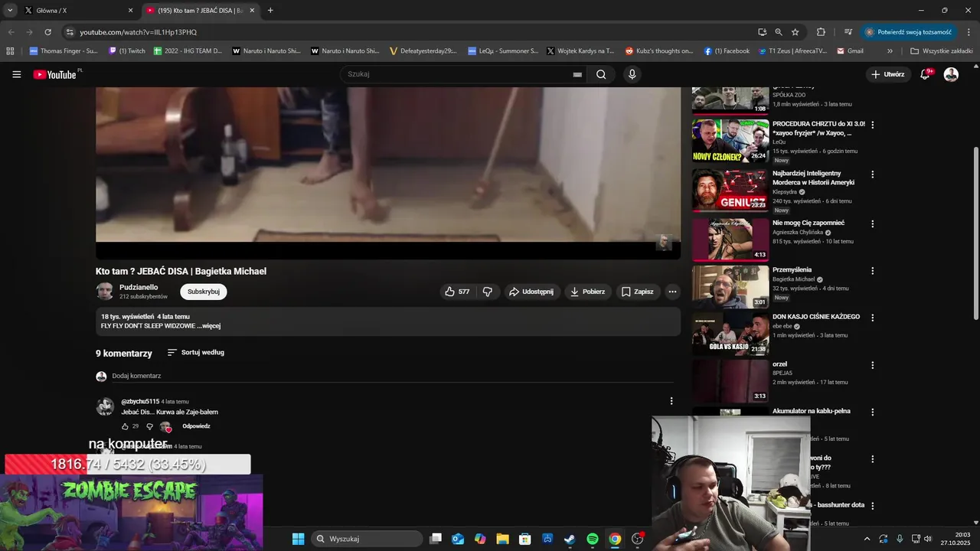Go back in browser history
Image resolution: width=980 pixels, height=551 pixels.
point(11,32)
